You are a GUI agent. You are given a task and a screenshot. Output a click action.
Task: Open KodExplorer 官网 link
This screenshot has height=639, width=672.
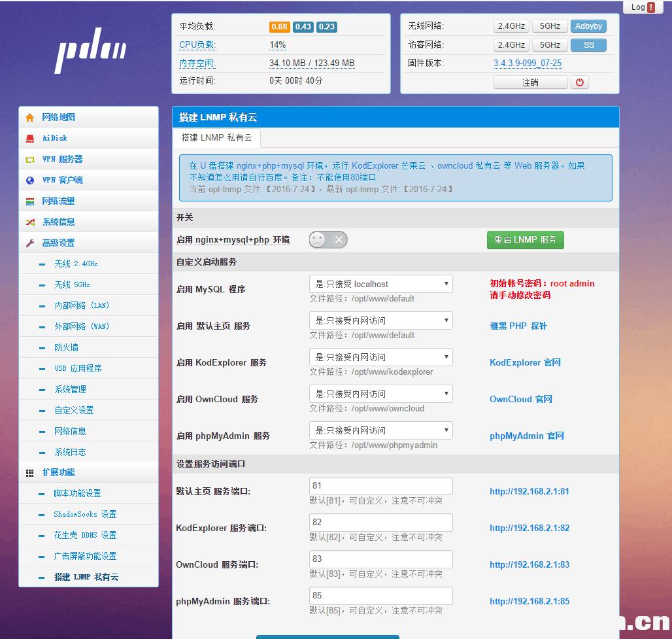pos(525,363)
